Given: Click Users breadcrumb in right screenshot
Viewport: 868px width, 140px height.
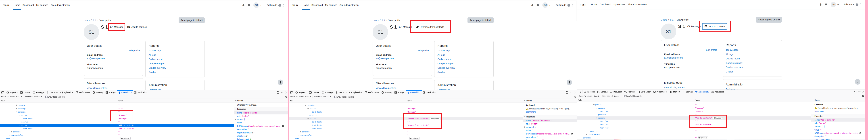Looking at the screenshot, I should coord(664,20).
